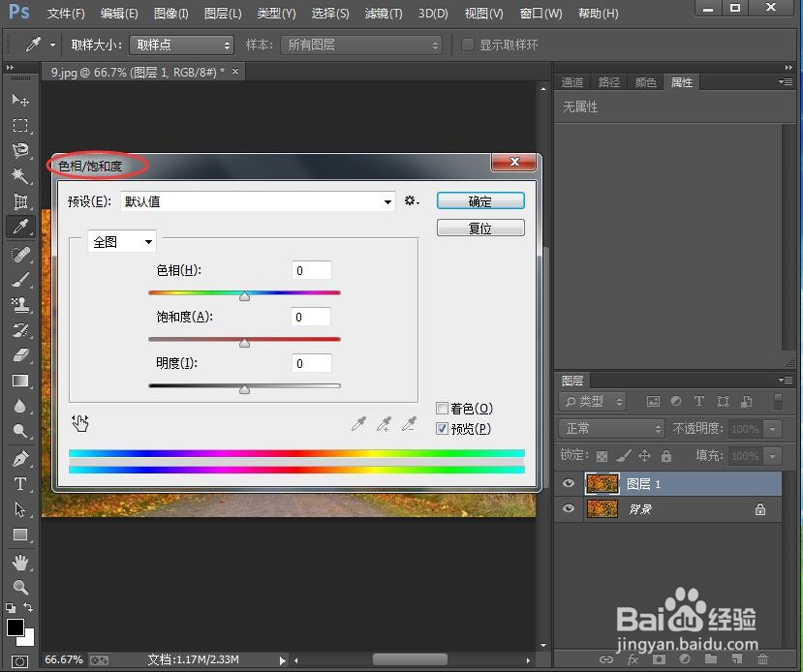
Task: Select the Eyedropper tool in toolbox
Action: click(x=20, y=227)
